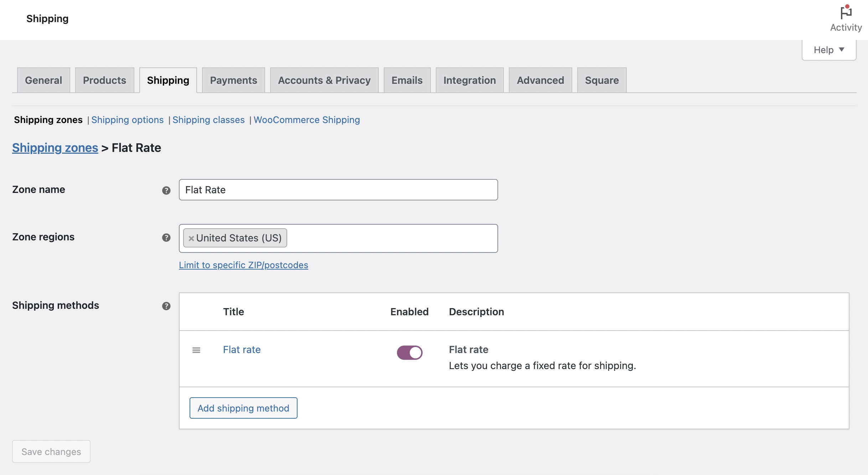This screenshot has height=475, width=868.
Task: Click the Enabled column header
Action: point(409,312)
